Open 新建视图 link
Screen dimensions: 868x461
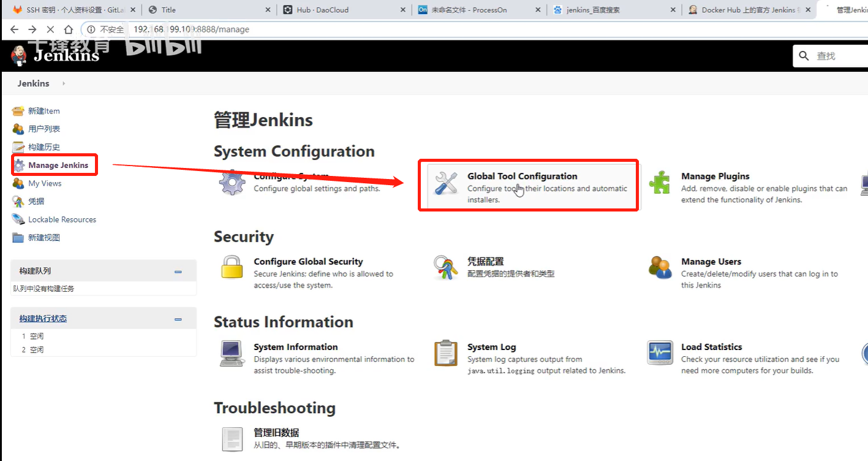pyautogui.click(x=44, y=237)
